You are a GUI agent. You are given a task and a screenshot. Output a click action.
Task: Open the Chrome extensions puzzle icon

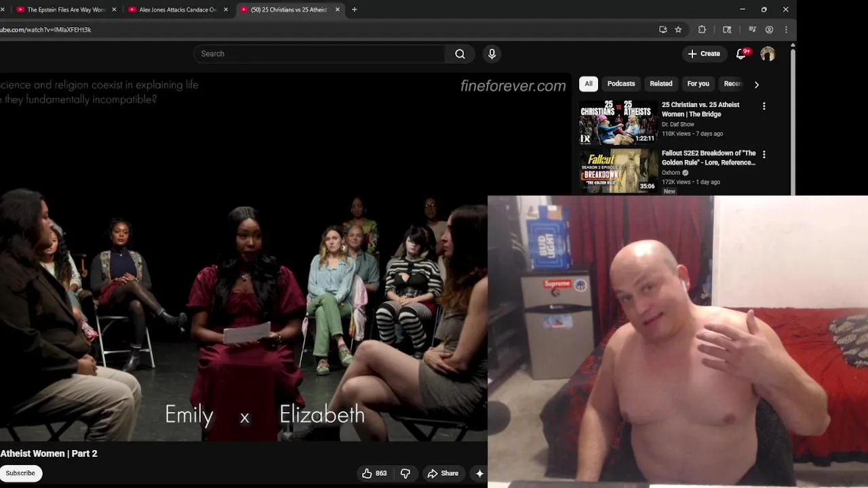pyautogui.click(x=702, y=30)
